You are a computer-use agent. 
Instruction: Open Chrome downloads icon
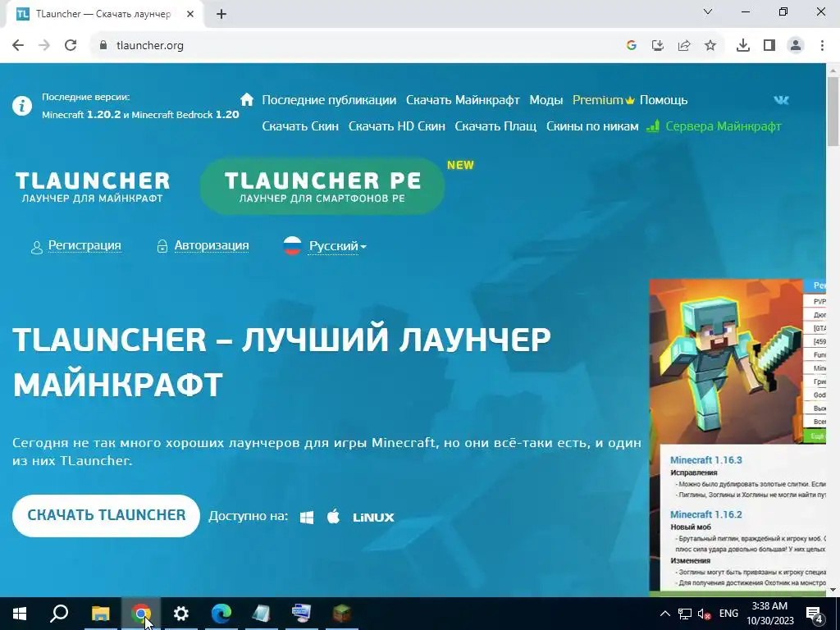pyautogui.click(x=743, y=46)
